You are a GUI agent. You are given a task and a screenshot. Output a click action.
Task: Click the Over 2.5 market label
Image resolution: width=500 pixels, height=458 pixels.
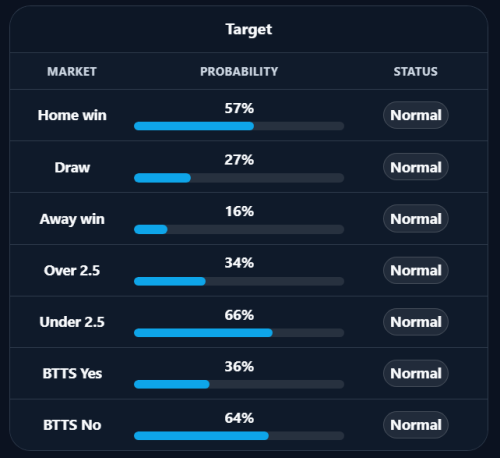pyautogui.click(x=72, y=270)
